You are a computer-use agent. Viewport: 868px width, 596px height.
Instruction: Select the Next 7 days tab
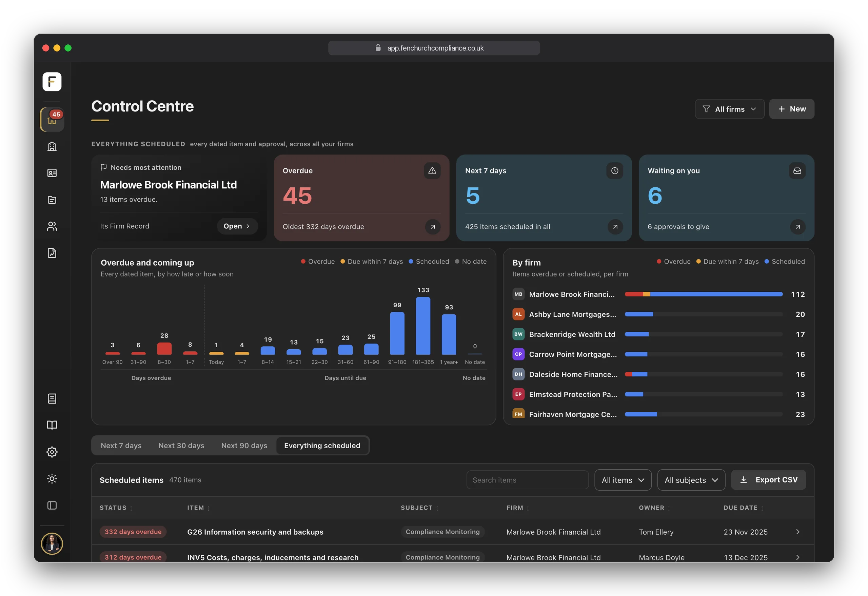(x=121, y=446)
